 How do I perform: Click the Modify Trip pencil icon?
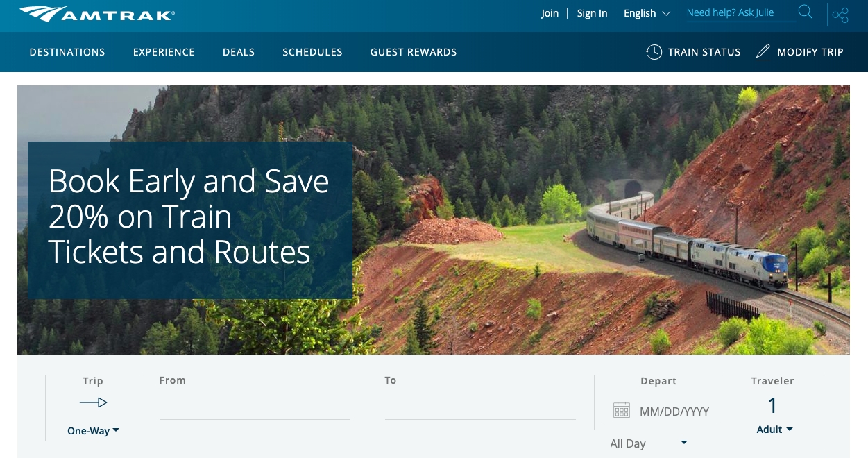(763, 52)
